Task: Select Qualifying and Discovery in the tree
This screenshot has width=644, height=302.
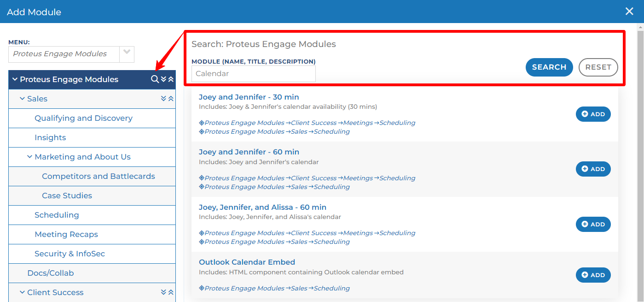Action: point(83,118)
